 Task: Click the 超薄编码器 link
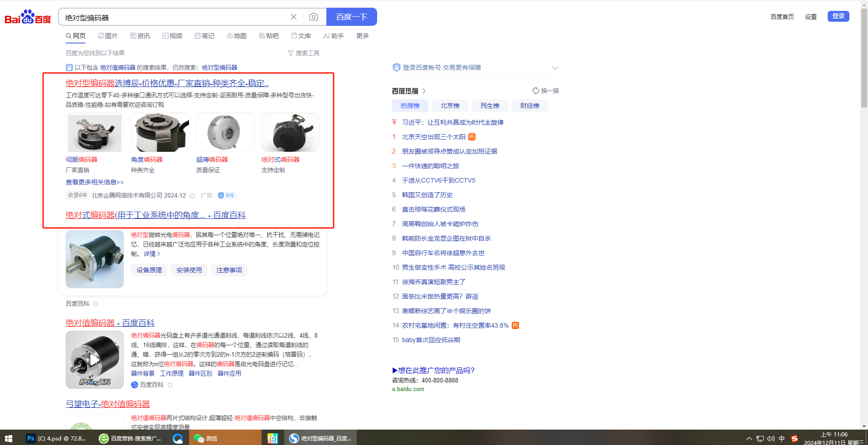tap(212, 160)
